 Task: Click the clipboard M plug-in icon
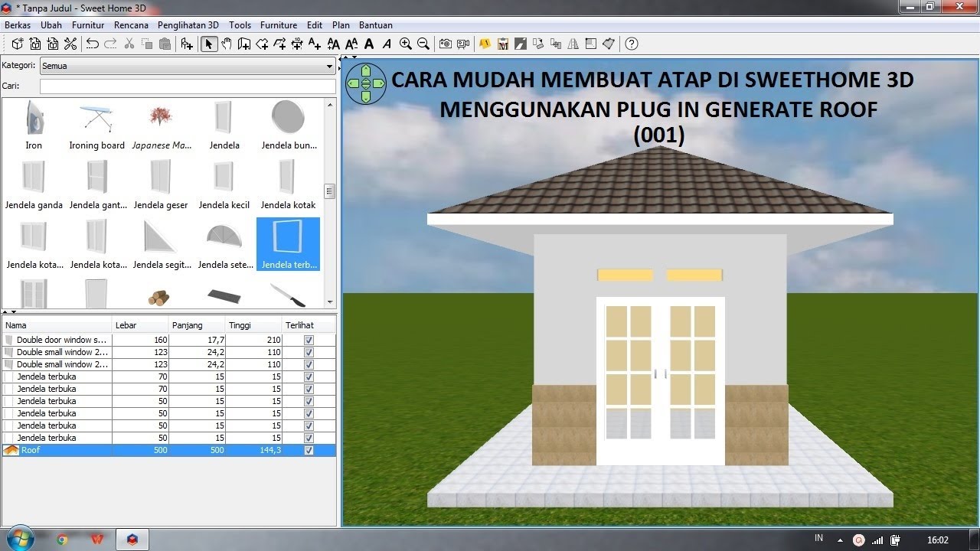click(503, 44)
